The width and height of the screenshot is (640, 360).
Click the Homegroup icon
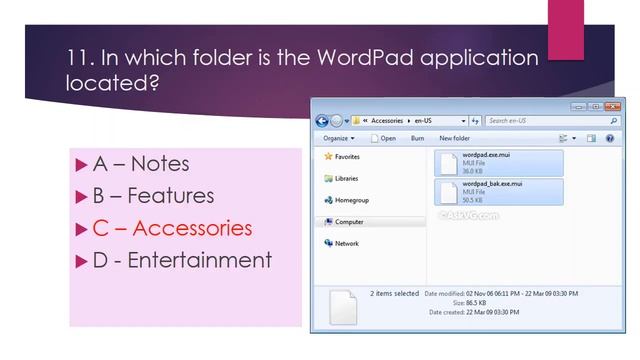click(328, 200)
